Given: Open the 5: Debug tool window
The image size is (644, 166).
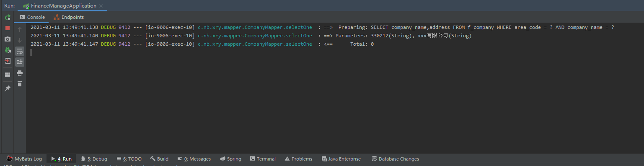Looking at the screenshot, I should [x=94, y=159].
